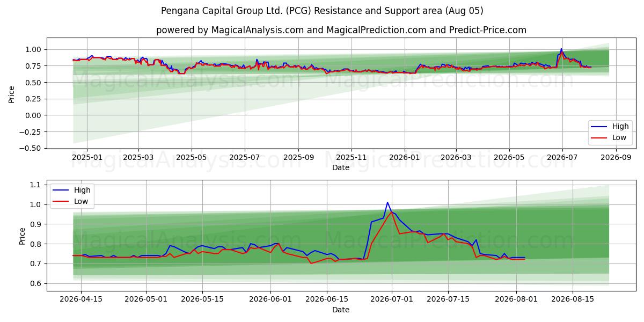Viewport: 644px width, 322px height.
Task: Click the '2025-01' x-axis tick label
Action: 86,158
